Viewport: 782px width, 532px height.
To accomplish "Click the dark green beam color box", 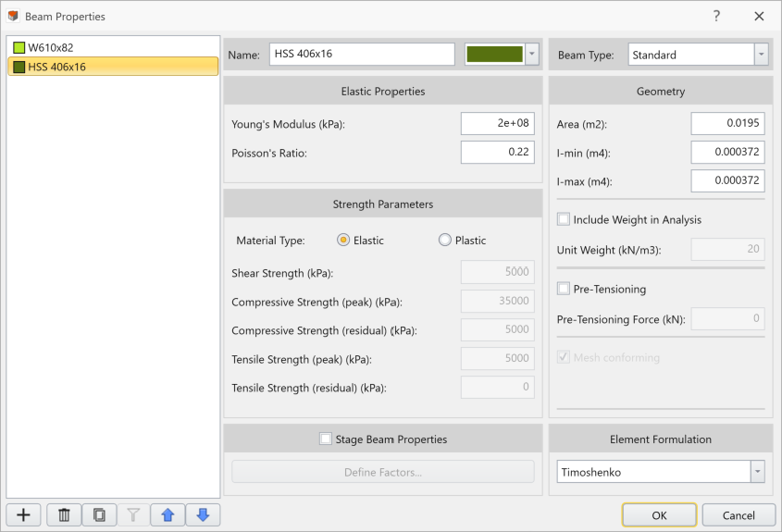I will (x=495, y=54).
